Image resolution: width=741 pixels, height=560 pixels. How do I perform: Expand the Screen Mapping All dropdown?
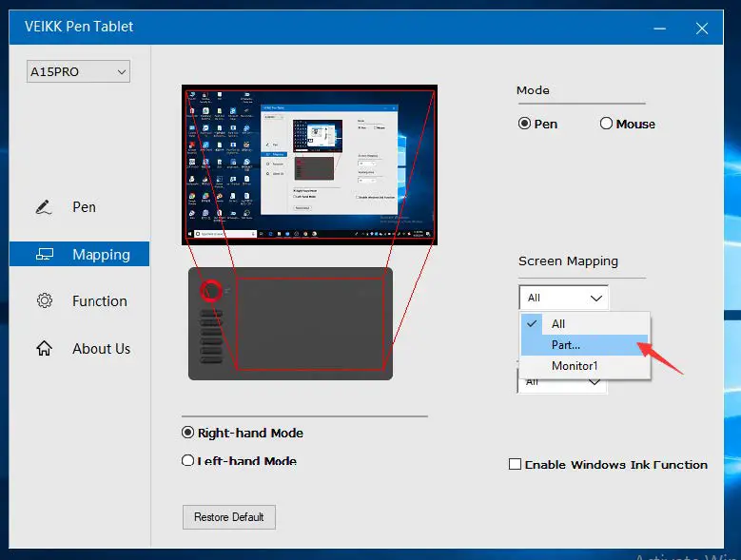tap(563, 298)
